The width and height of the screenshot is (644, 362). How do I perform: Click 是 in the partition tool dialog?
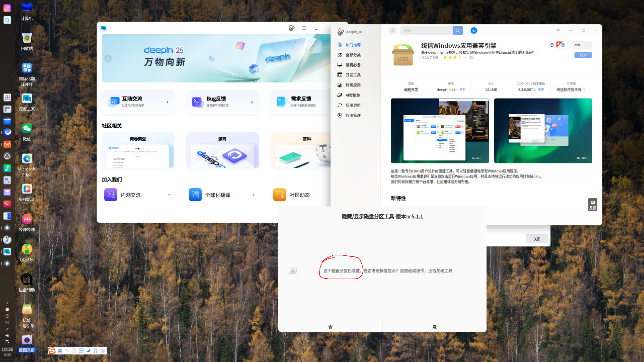click(x=434, y=327)
